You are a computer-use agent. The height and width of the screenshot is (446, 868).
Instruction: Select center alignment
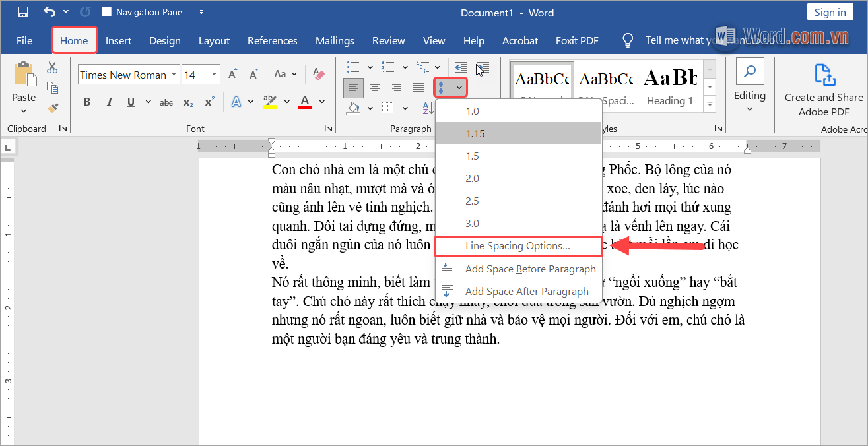coord(375,87)
